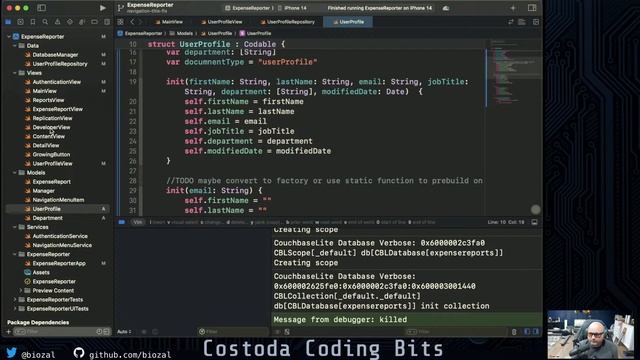Open the source control navigator
This screenshot has width=640, height=360.
click(x=20, y=22)
